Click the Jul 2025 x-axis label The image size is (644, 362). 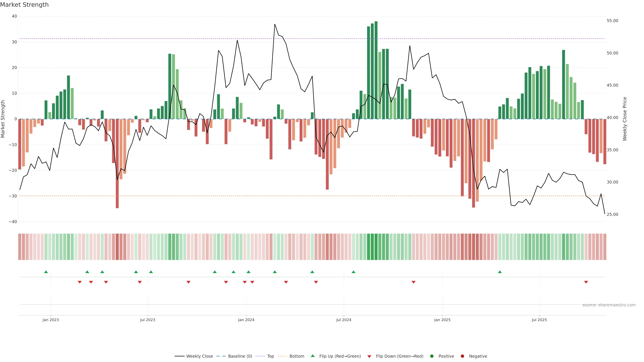click(539, 320)
